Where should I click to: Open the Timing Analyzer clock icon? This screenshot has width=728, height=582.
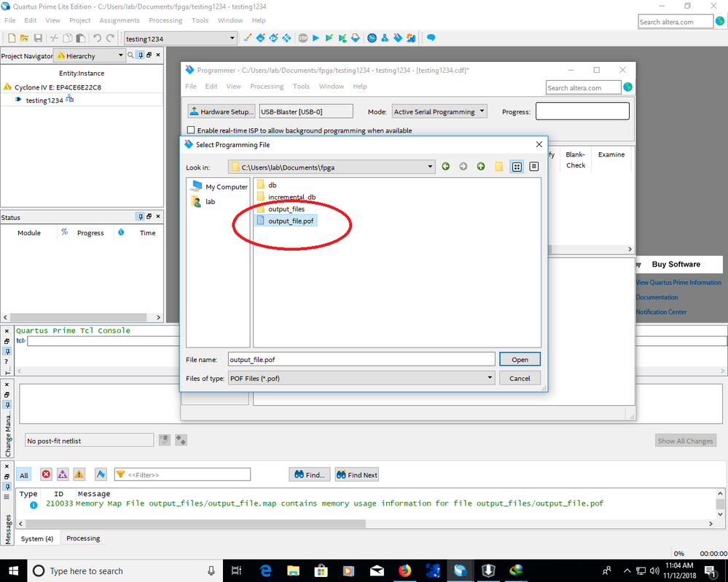click(x=372, y=38)
